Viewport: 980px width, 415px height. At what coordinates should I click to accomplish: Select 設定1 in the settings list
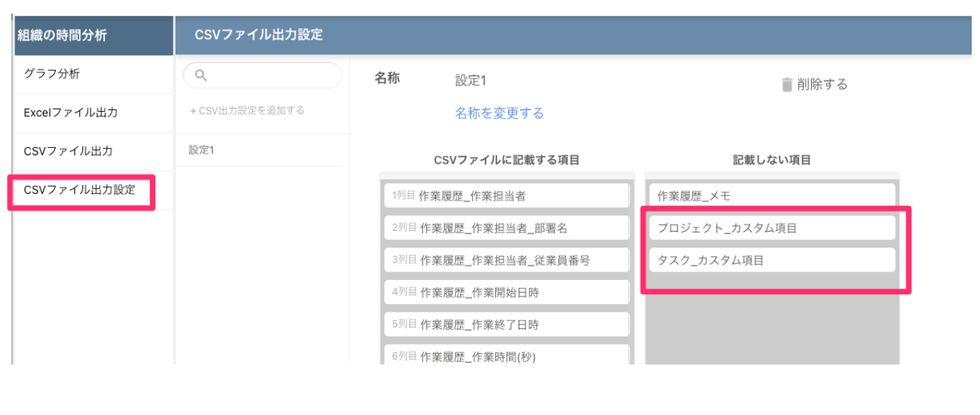pos(202,150)
